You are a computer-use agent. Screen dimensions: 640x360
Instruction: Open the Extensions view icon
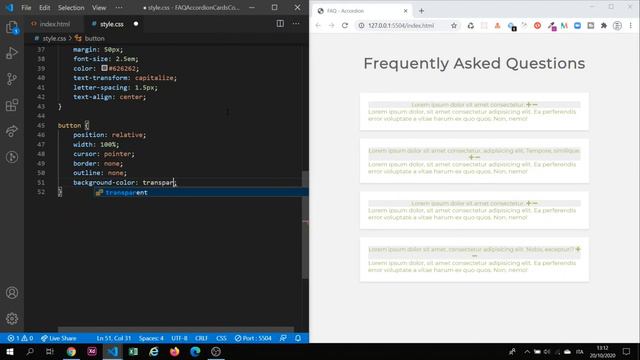(12, 105)
